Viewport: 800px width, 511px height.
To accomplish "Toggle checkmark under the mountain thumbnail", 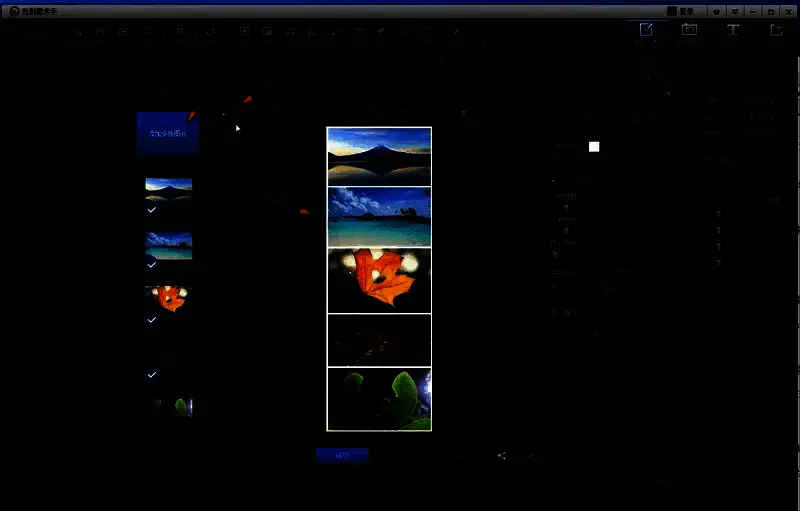I will [152, 210].
